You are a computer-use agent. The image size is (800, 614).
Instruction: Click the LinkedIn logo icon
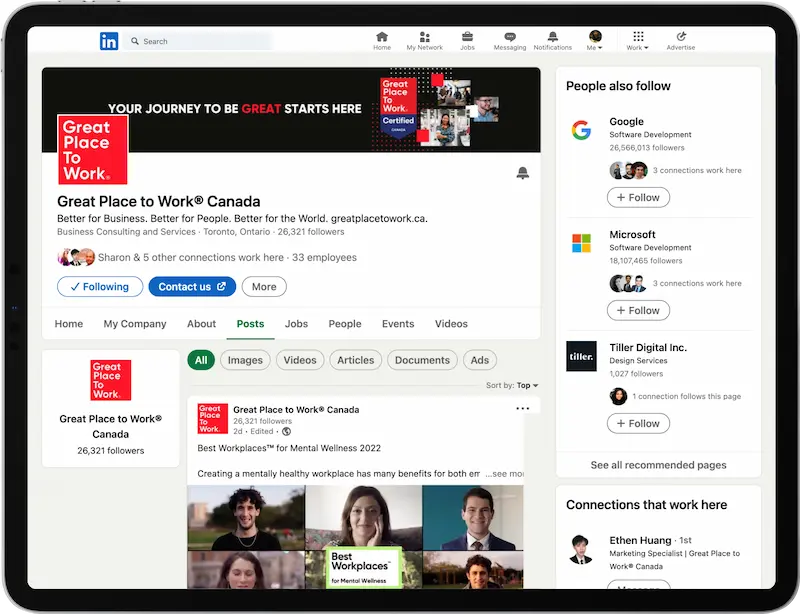tap(109, 41)
